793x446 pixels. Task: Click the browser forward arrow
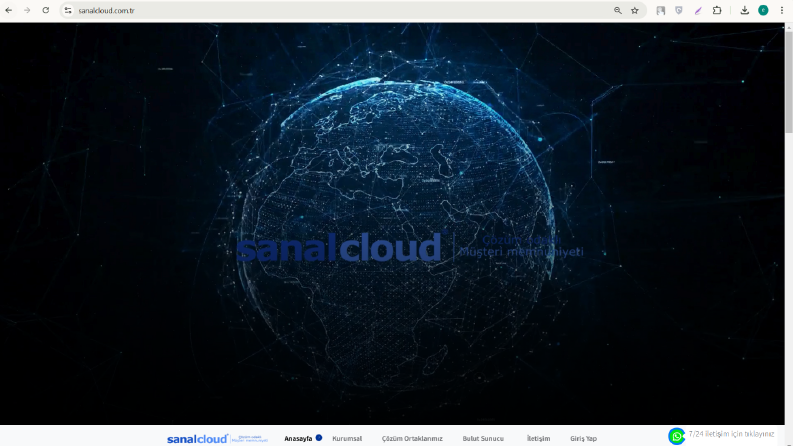27,10
